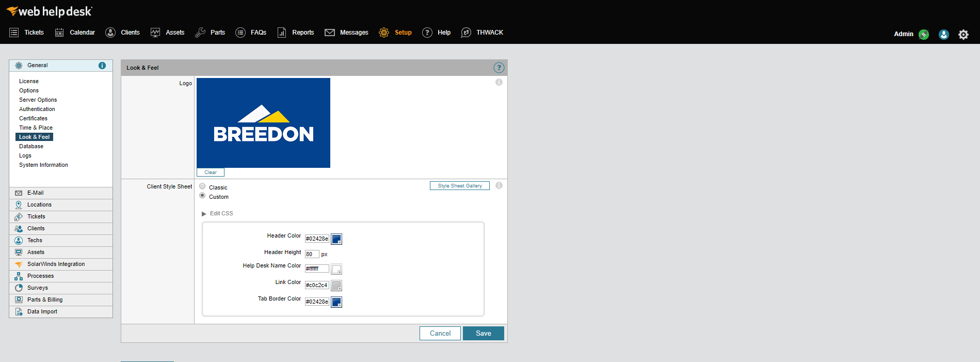Image resolution: width=980 pixels, height=362 pixels.
Task: Select the Custom style sheet radio button
Action: pos(202,195)
